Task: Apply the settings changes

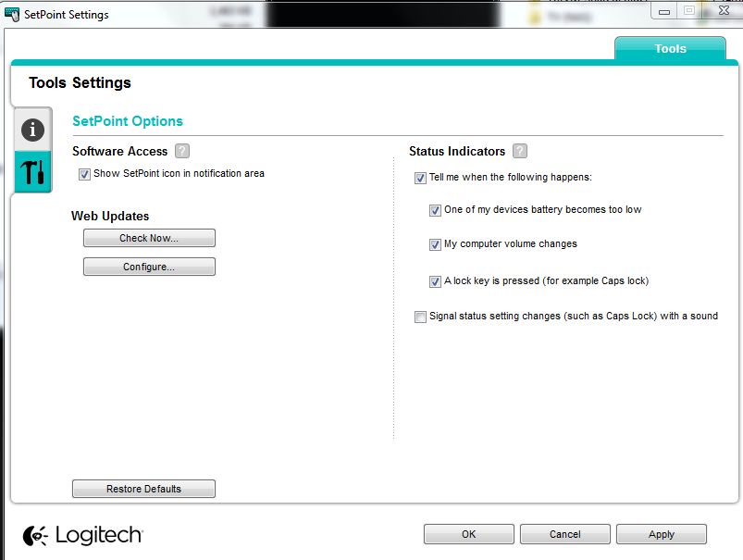Action: click(661, 534)
